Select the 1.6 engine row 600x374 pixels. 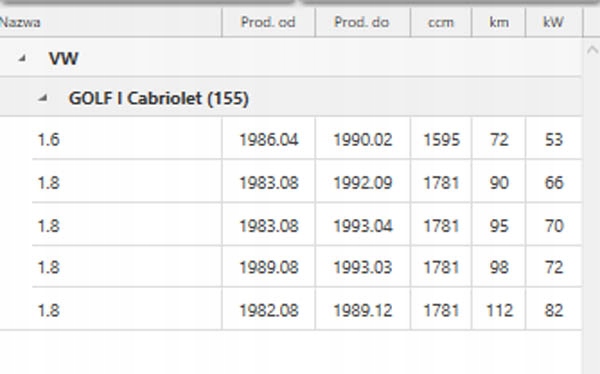[307, 139]
